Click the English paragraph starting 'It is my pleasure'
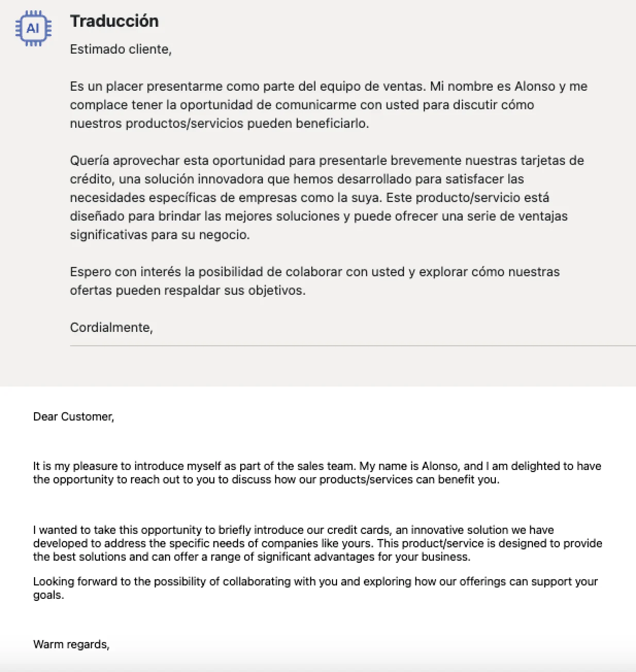This screenshot has height=672, width=636. pyautogui.click(x=317, y=473)
